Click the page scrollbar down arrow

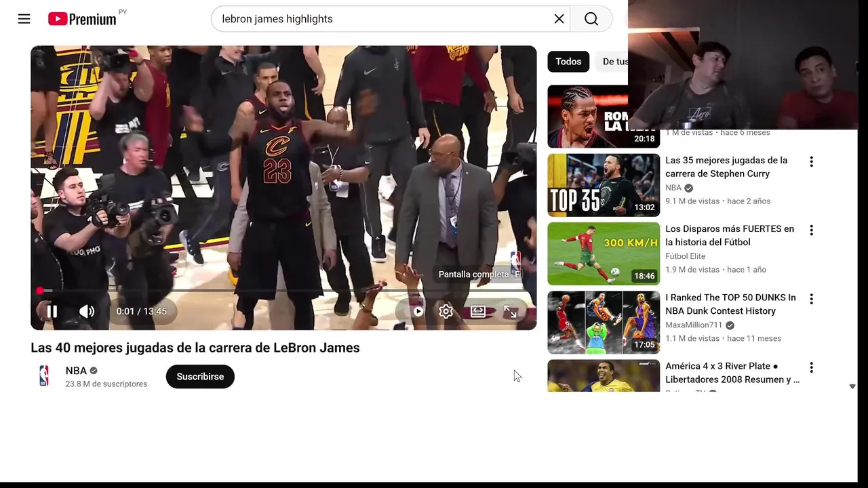pyautogui.click(x=852, y=386)
